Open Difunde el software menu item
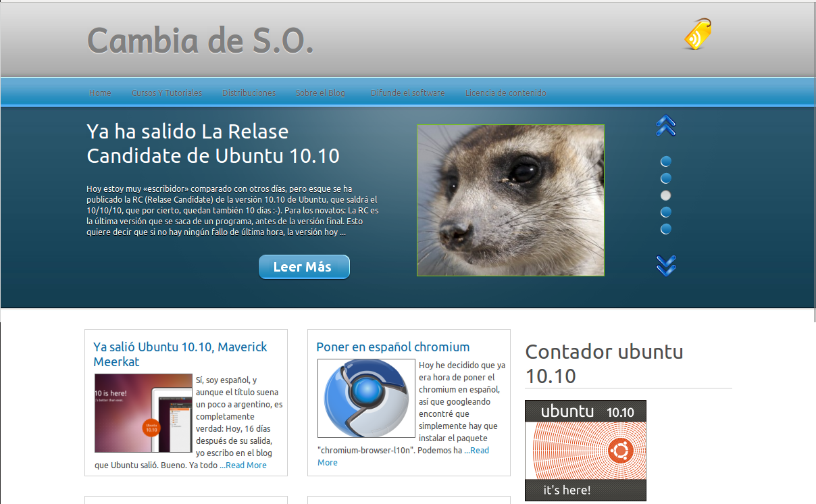The image size is (816, 504). tap(408, 93)
